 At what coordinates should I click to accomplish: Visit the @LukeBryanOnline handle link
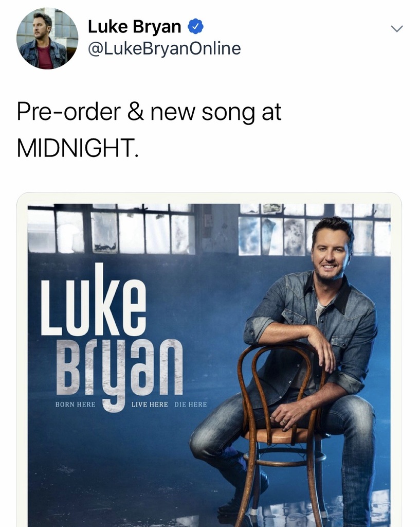pos(164,48)
